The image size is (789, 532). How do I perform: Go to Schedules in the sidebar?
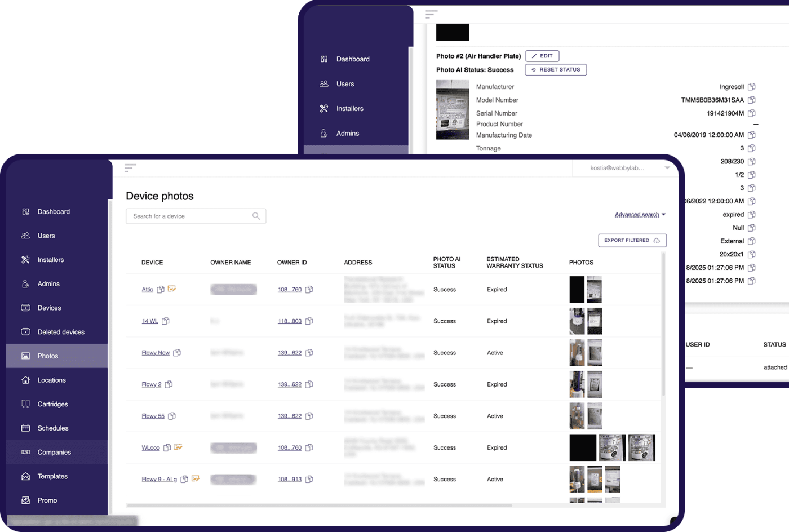pos(53,428)
